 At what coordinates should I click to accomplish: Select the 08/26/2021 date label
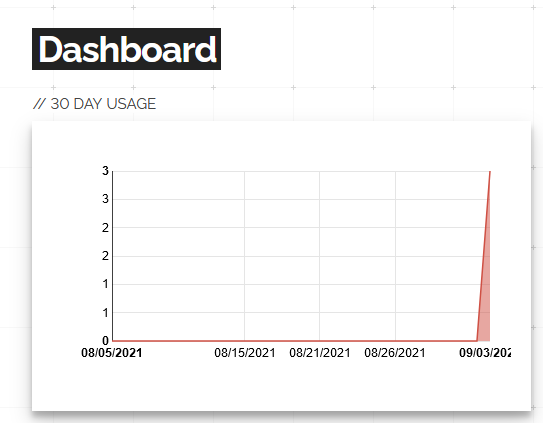click(x=395, y=353)
